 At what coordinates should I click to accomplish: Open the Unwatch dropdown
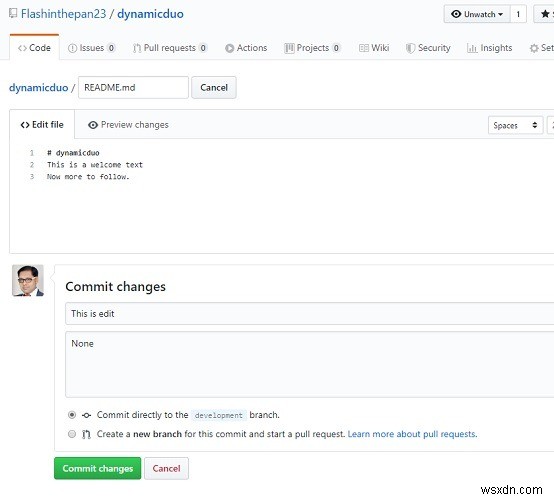[x=477, y=14]
